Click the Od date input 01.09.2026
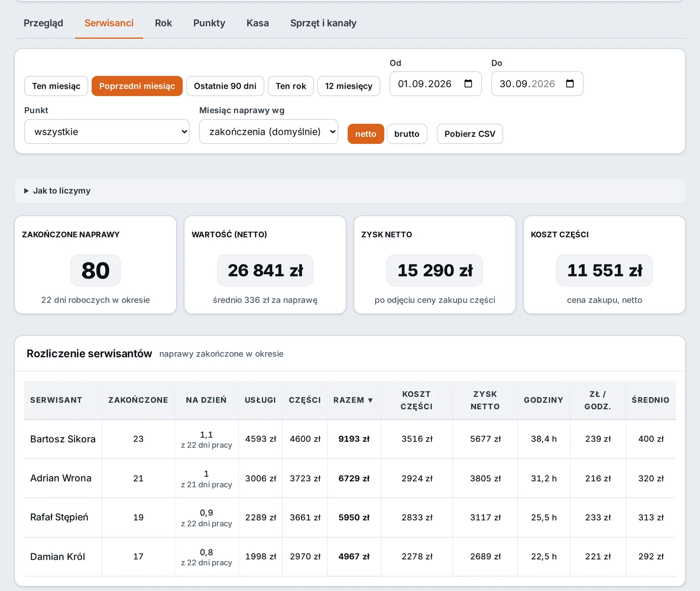 (436, 84)
